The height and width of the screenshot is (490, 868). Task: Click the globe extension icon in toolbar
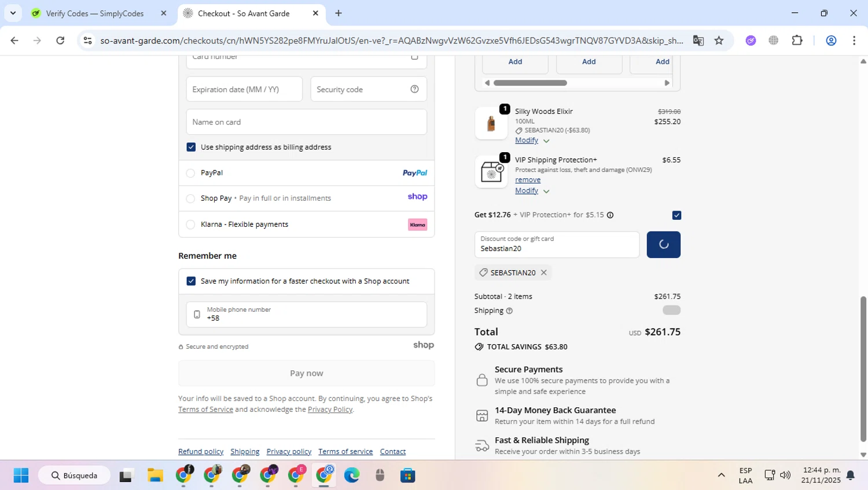click(774, 40)
